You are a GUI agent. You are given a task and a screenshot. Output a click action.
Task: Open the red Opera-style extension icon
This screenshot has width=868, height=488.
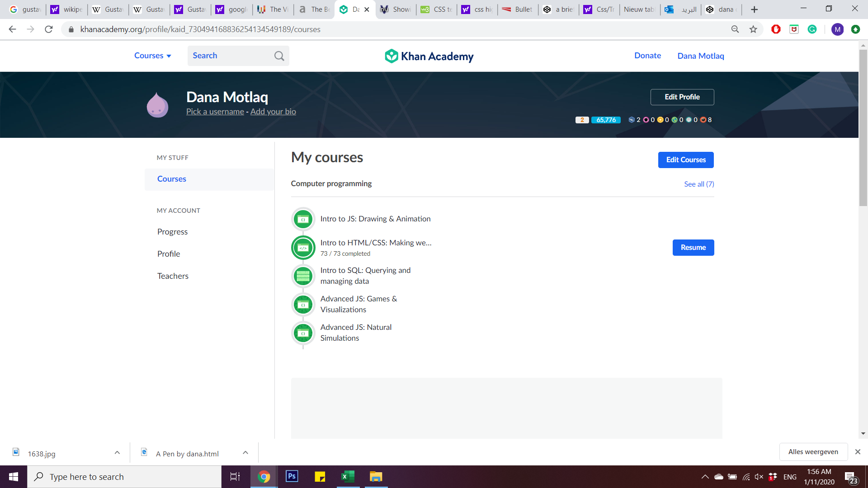(776, 29)
